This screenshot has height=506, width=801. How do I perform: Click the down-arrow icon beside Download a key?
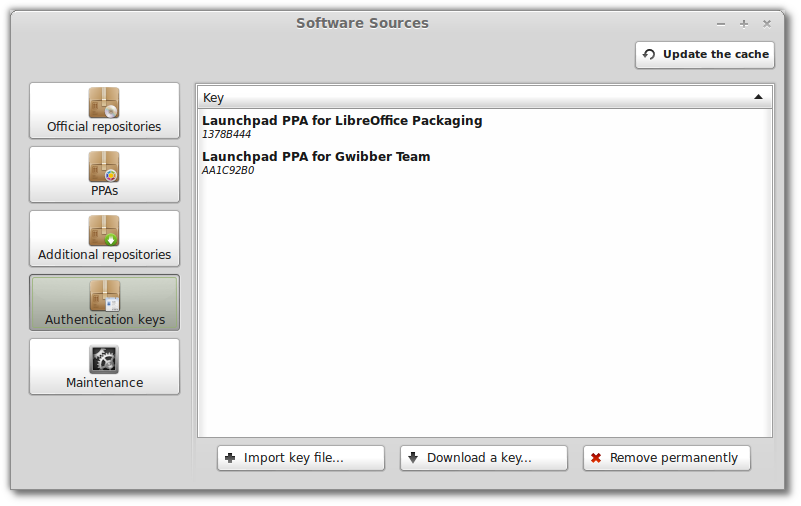click(x=413, y=457)
